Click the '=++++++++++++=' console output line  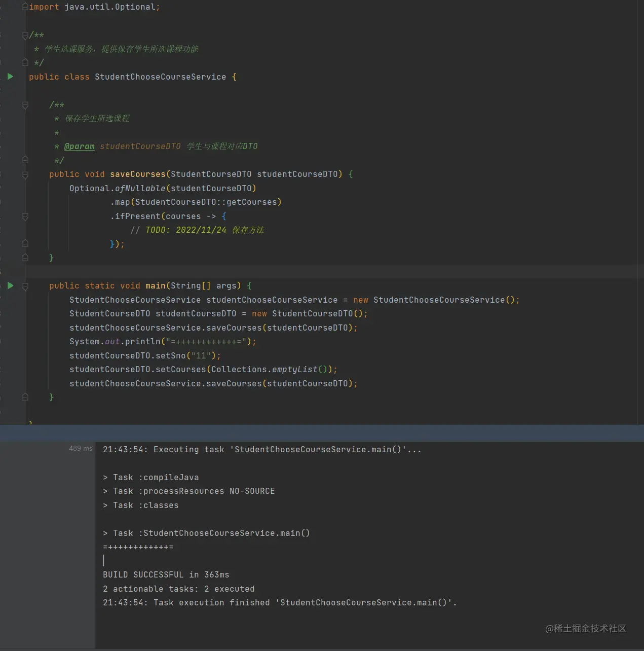[x=138, y=547]
